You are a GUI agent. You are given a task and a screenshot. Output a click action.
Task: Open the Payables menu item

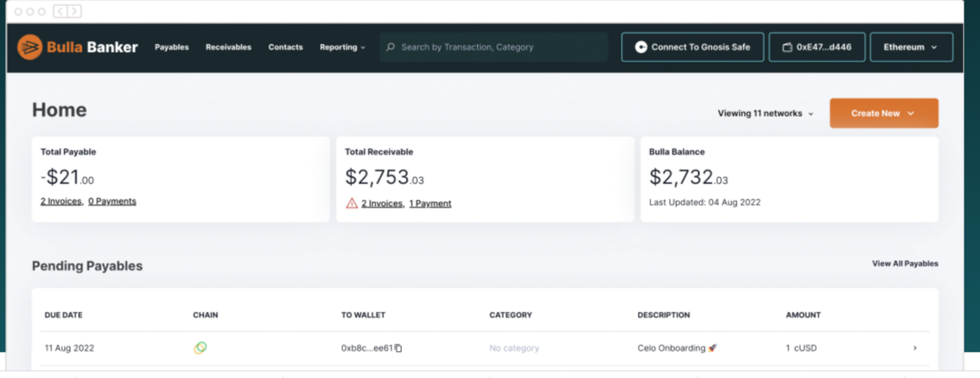click(171, 47)
